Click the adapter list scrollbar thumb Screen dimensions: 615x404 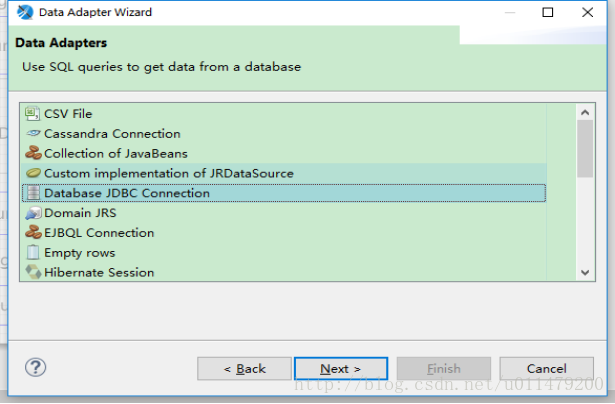585,149
